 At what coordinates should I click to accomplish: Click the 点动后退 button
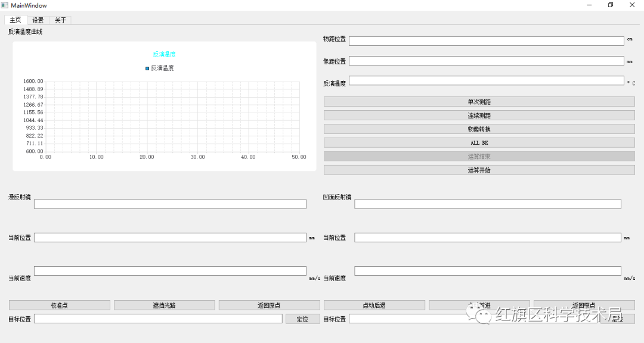coord(374,305)
